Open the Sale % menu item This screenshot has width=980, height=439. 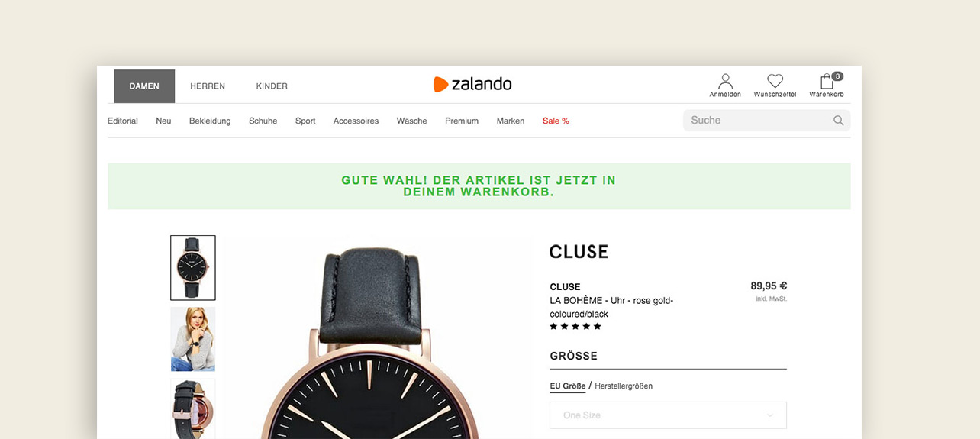point(556,121)
